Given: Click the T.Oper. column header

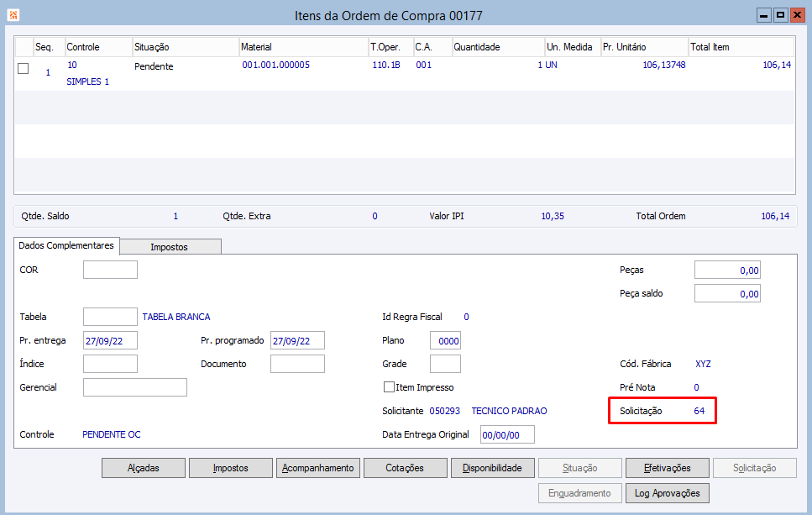Looking at the screenshot, I should click(x=391, y=47).
